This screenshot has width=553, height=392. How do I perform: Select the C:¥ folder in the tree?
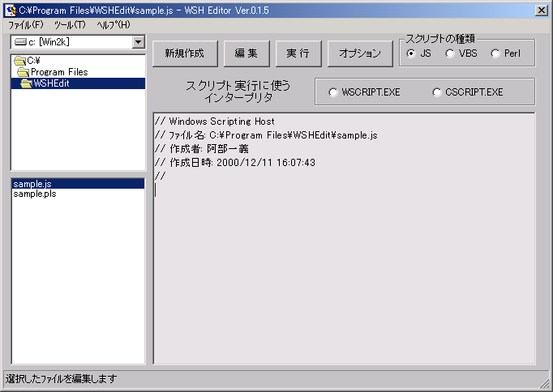tap(33, 61)
